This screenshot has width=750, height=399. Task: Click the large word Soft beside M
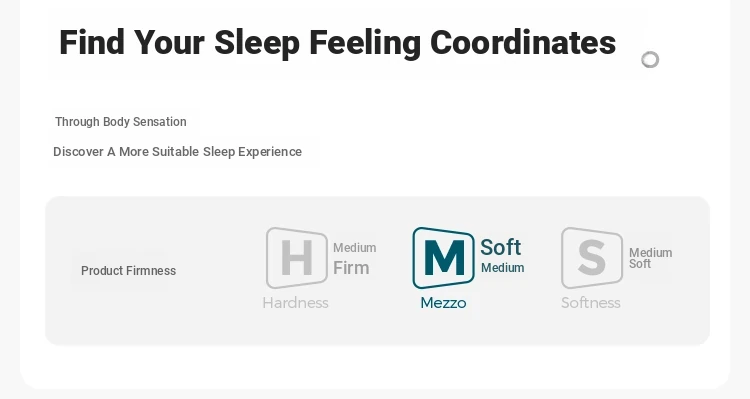(x=500, y=247)
